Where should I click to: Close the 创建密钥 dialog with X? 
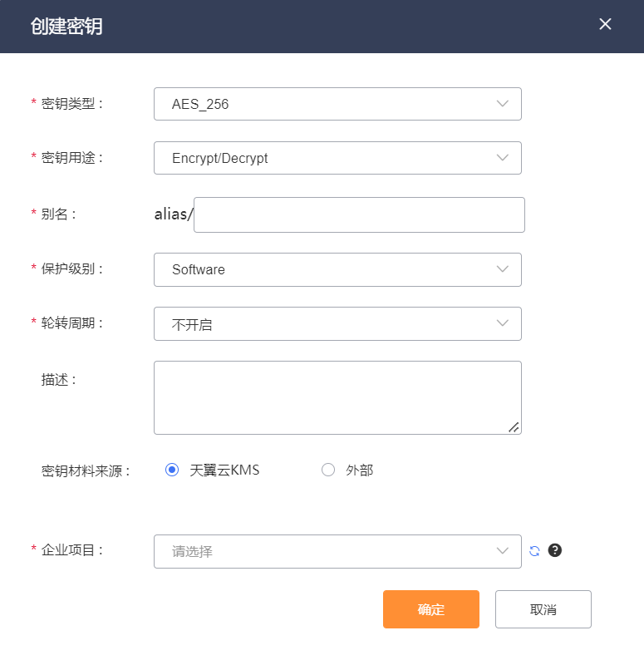pyautogui.click(x=605, y=24)
